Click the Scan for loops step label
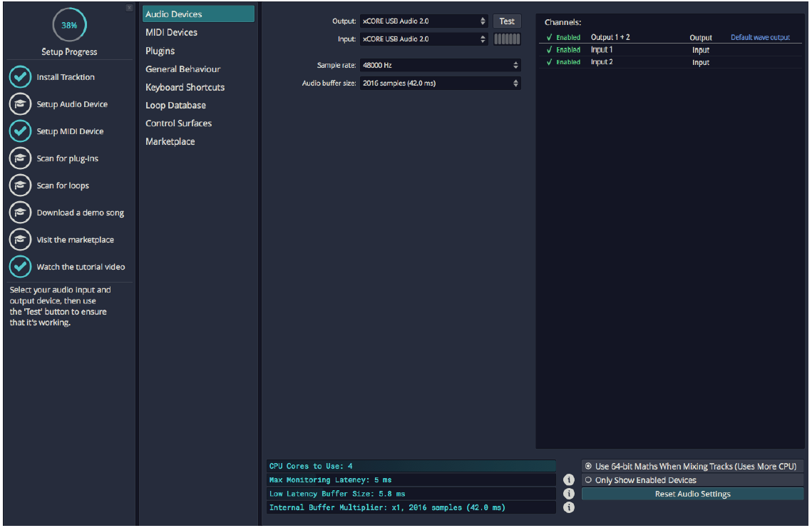Screen dimensions: 812x528 [x=63, y=186]
